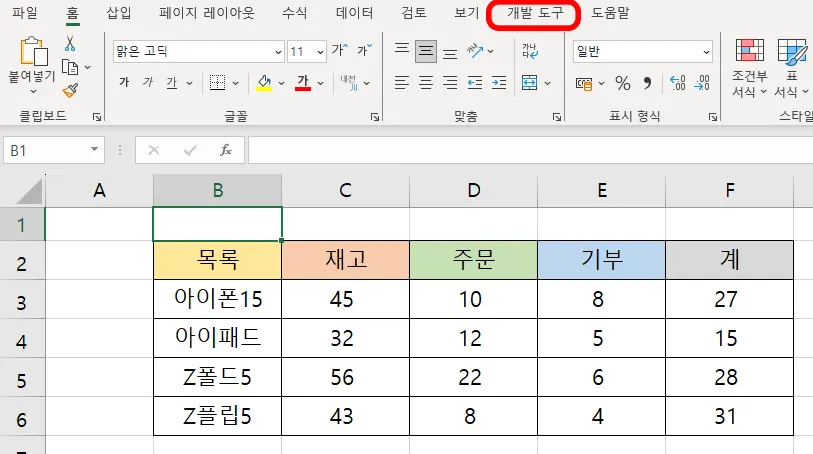Align text right

tap(450, 82)
